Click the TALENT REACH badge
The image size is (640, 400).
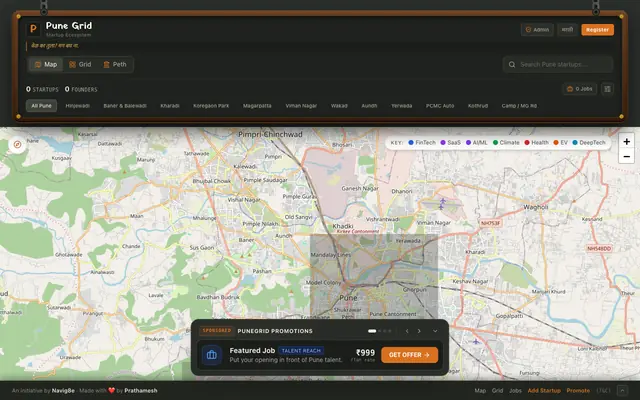pyautogui.click(x=301, y=351)
